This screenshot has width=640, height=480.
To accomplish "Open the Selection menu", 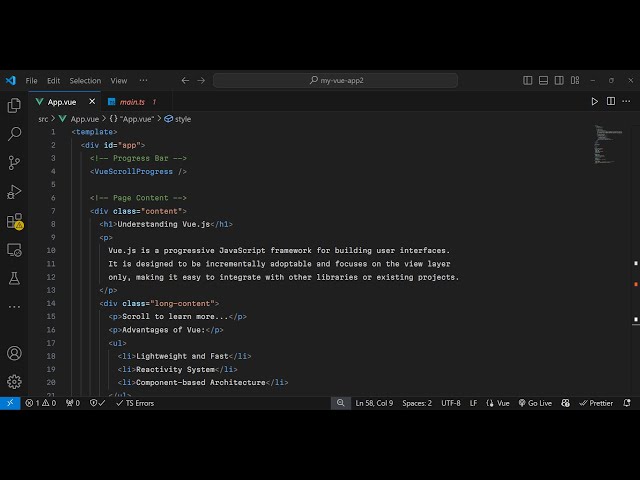I will 85,81.
